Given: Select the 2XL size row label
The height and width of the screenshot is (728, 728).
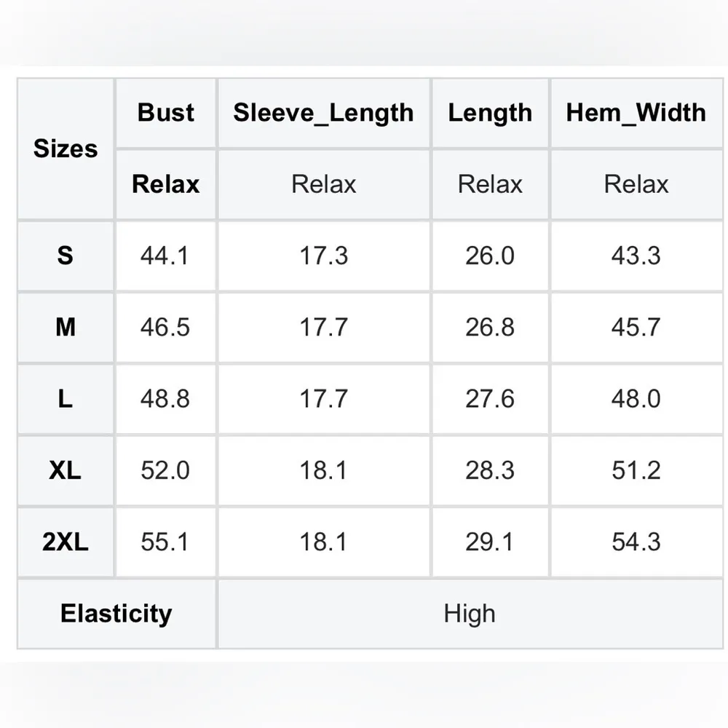Looking at the screenshot, I should click(66, 542).
